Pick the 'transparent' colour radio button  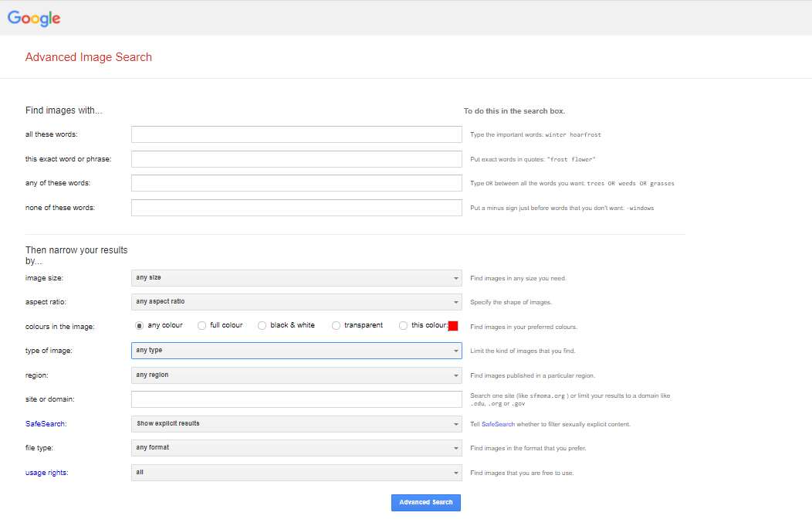[x=336, y=326]
